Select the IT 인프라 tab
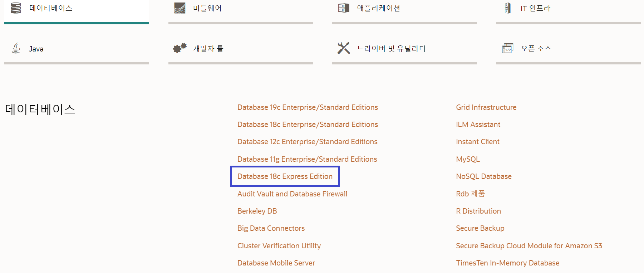The height and width of the screenshot is (273, 644). [x=569, y=11]
